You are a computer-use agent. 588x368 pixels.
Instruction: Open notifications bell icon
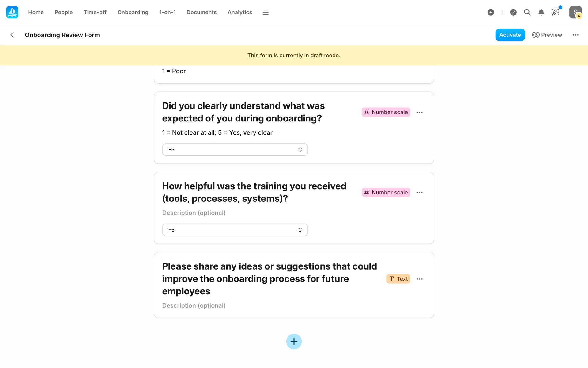click(541, 12)
